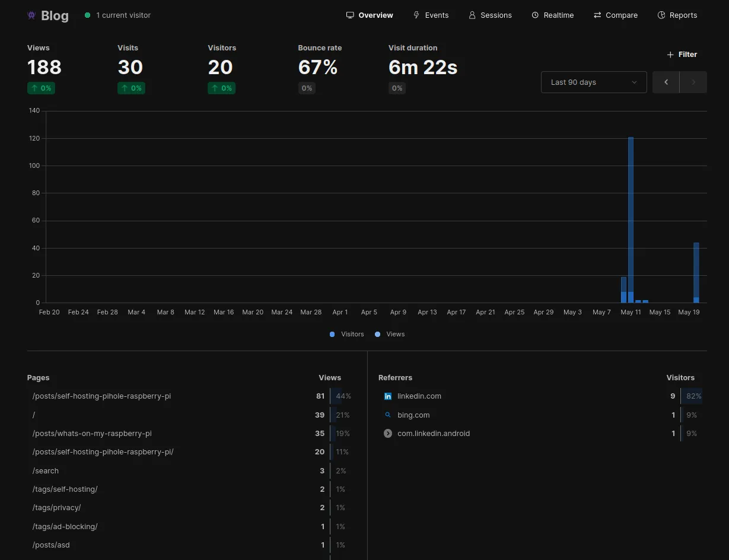This screenshot has width=729, height=560.
Task: Click the Blog site title
Action: [55, 16]
